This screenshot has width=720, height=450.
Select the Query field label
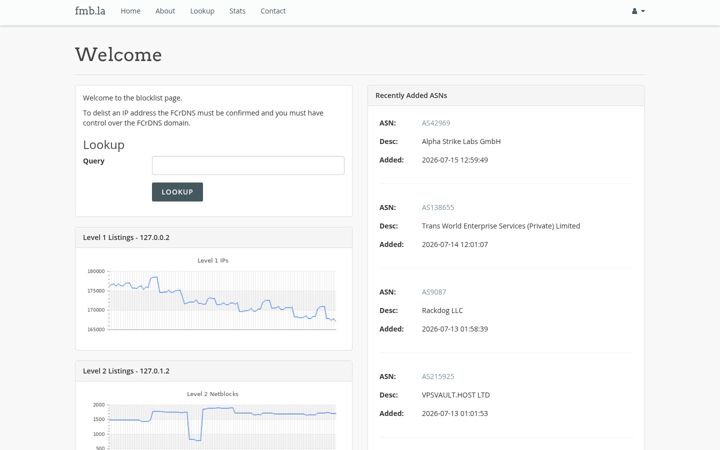[94, 161]
